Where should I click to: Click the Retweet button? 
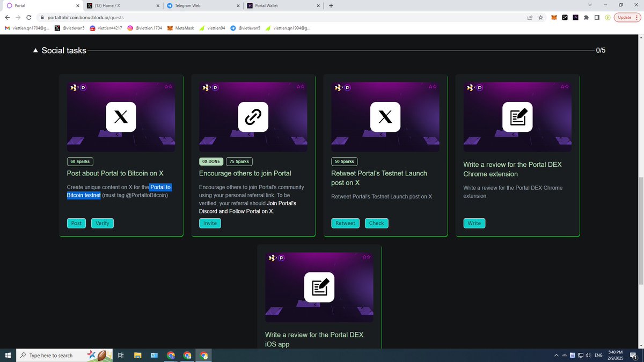point(346,223)
